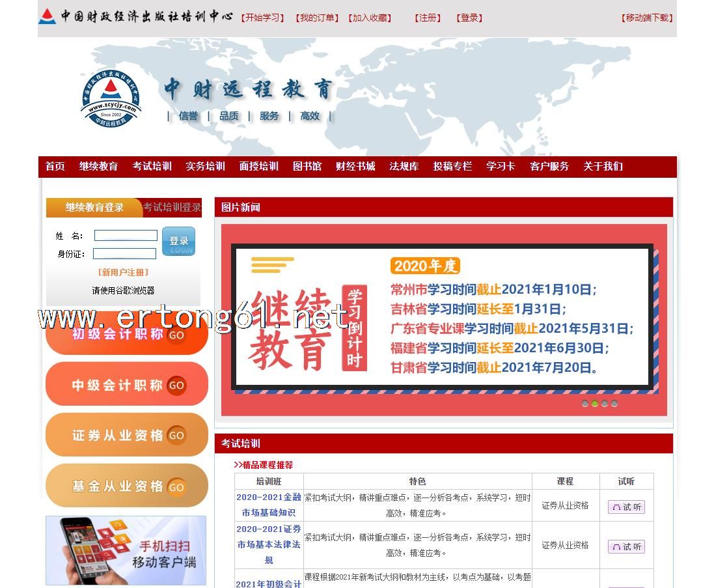
Task: Open the 手机扫扫 mobile client image
Action: (126, 550)
